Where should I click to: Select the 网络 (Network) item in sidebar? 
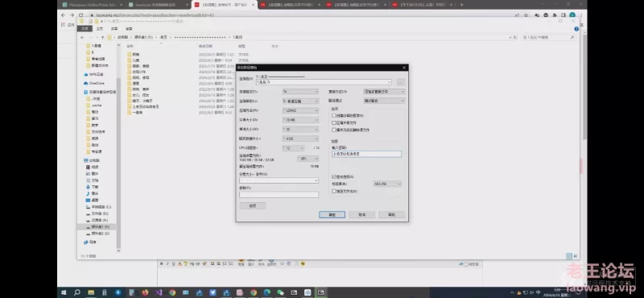coord(91,242)
